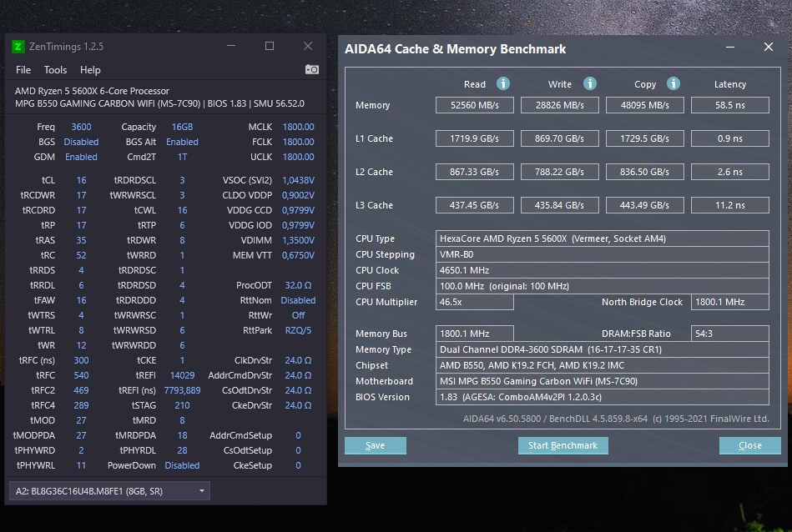Viewport: 792px width, 532px height.
Task: Click the Capacity value 16GB
Action: pyautogui.click(x=182, y=127)
